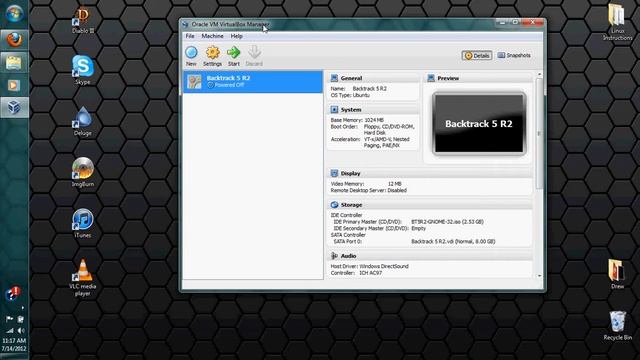The image size is (640, 360).
Task: Click the help alert tray icon
Action: click(x=13, y=293)
